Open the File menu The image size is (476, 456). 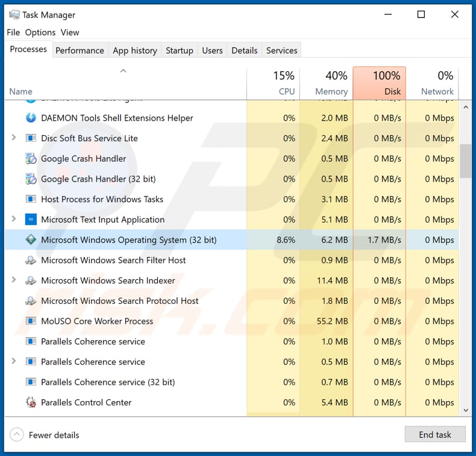(x=13, y=32)
